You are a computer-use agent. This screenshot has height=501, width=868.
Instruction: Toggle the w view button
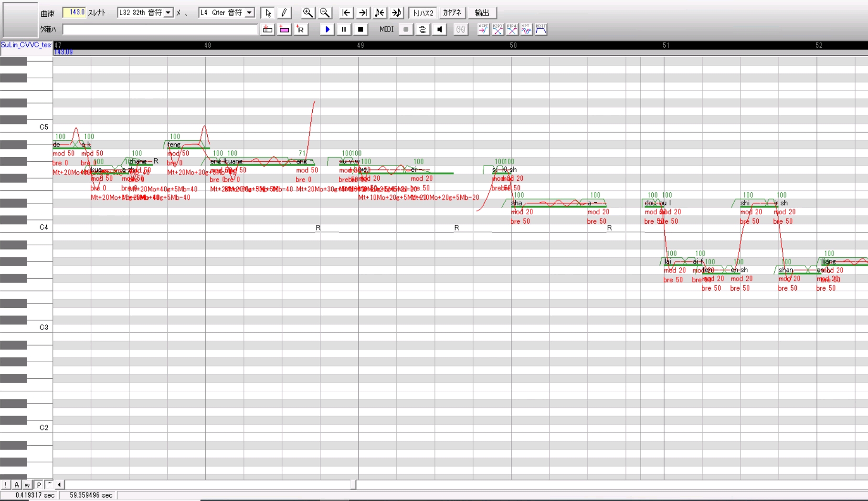point(27,485)
